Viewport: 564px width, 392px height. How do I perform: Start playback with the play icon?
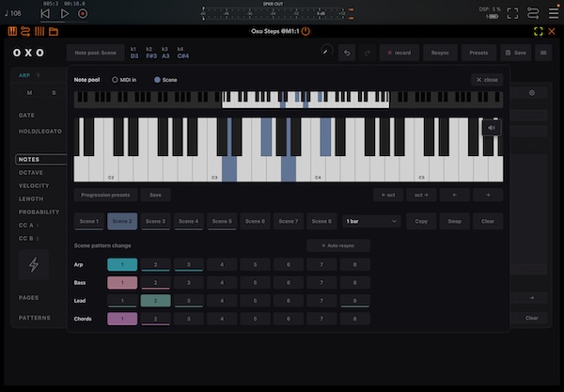pyautogui.click(x=65, y=14)
